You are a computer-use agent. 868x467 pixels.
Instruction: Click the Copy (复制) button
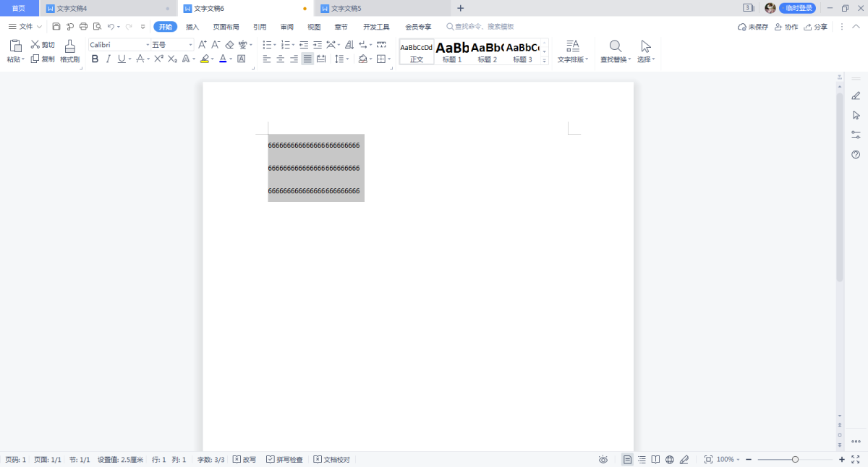click(x=43, y=59)
